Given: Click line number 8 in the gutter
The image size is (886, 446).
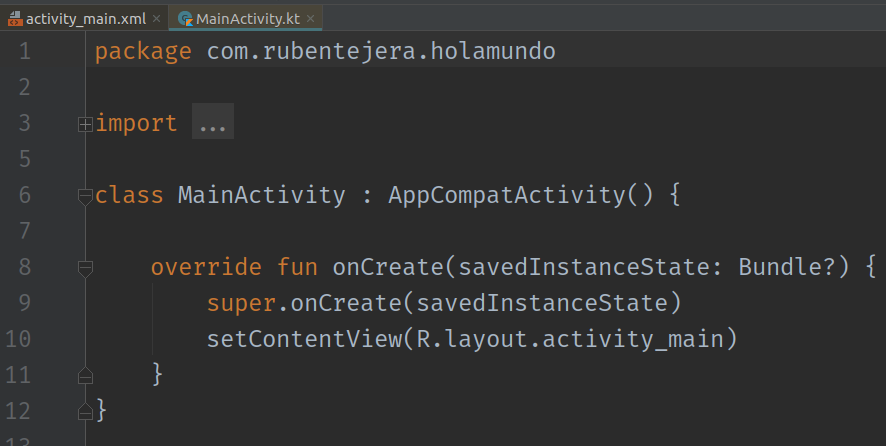Looking at the screenshot, I should pyautogui.click(x=24, y=267).
